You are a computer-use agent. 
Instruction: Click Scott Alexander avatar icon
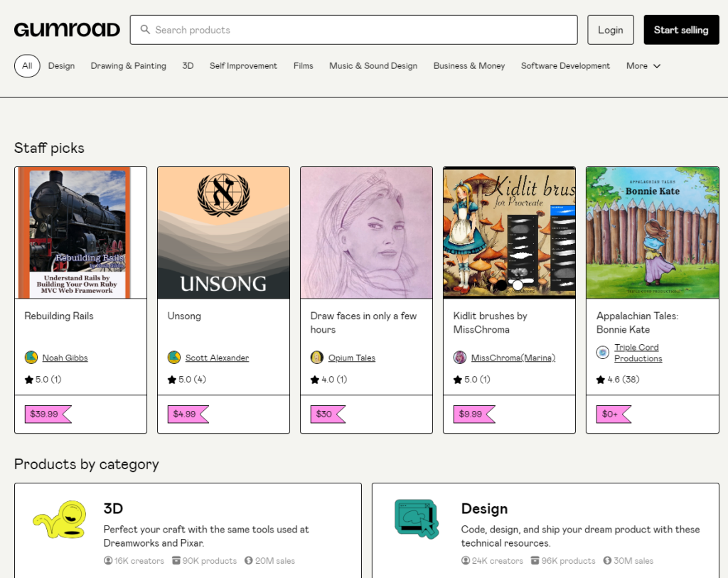[x=174, y=358]
